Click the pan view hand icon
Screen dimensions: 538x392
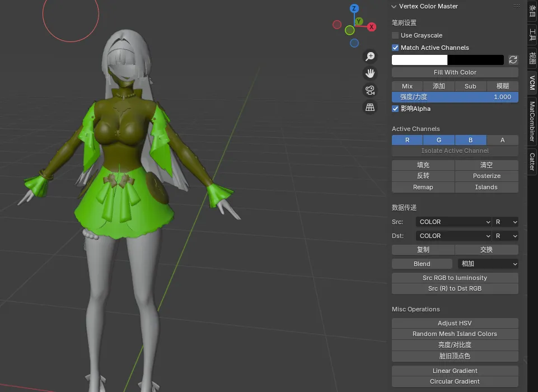tap(370, 73)
